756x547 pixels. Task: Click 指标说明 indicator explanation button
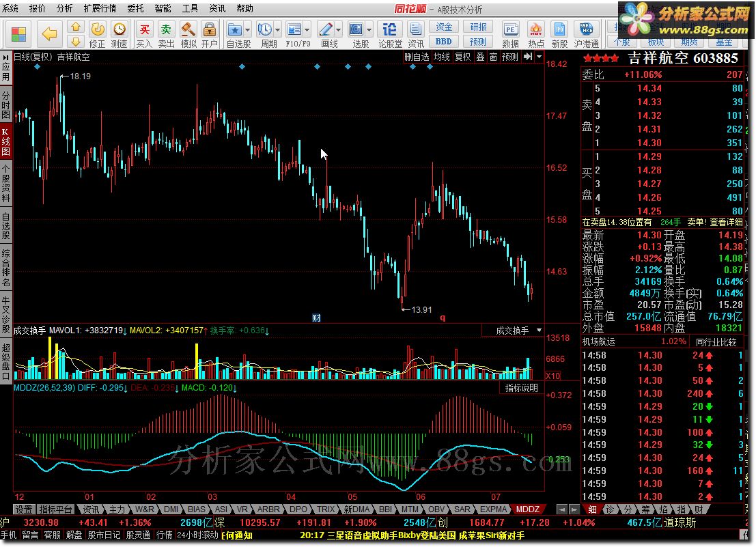(x=522, y=388)
